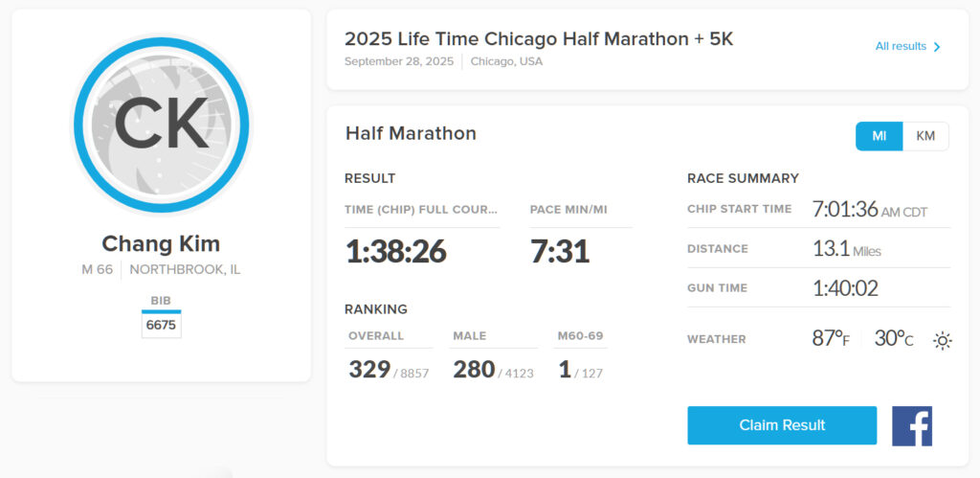This screenshot has width=980, height=478.
Task: Click the All results chevron arrow
Action: (x=937, y=47)
